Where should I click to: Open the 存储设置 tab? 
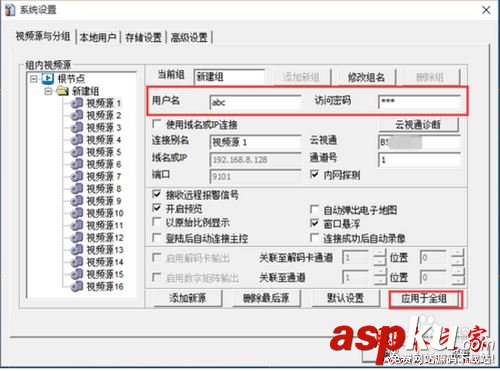pos(143,37)
